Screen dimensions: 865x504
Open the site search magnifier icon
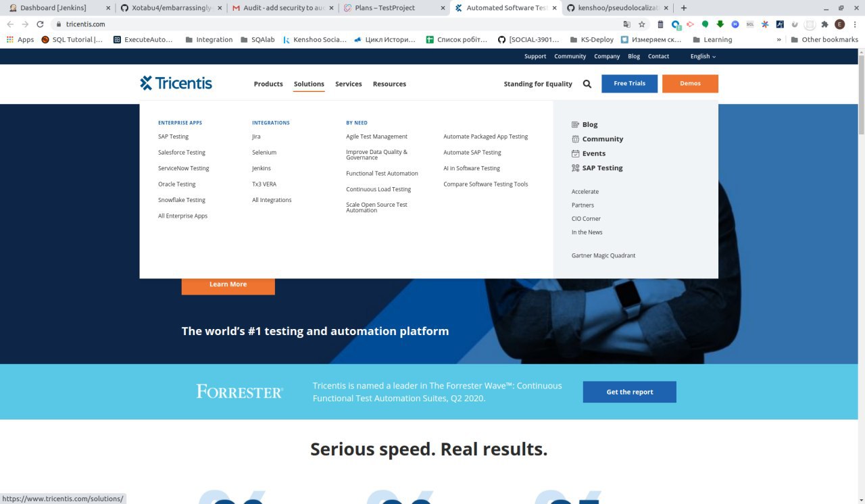coord(587,84)
